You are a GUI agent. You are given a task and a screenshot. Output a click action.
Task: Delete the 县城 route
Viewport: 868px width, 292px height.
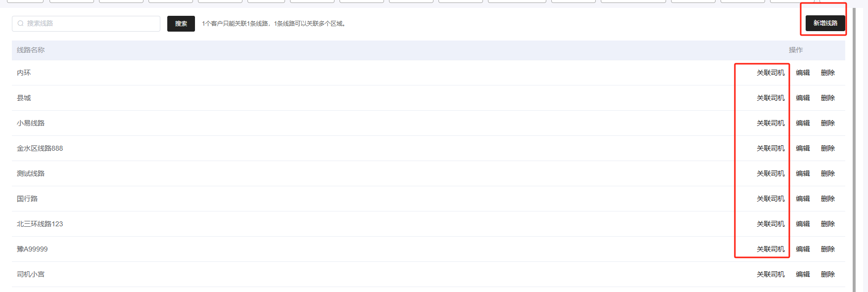(x=827, y=98)
